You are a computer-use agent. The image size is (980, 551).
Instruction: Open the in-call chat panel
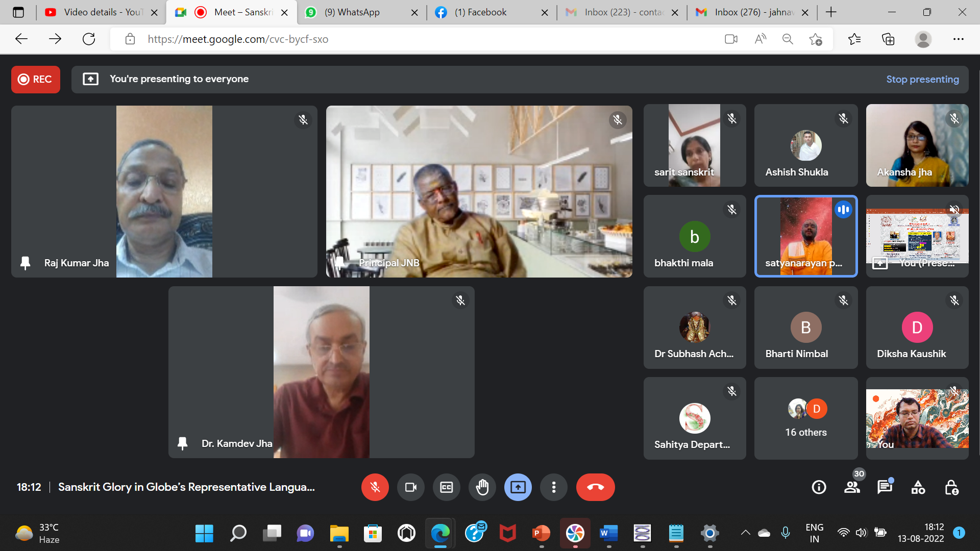885,487
